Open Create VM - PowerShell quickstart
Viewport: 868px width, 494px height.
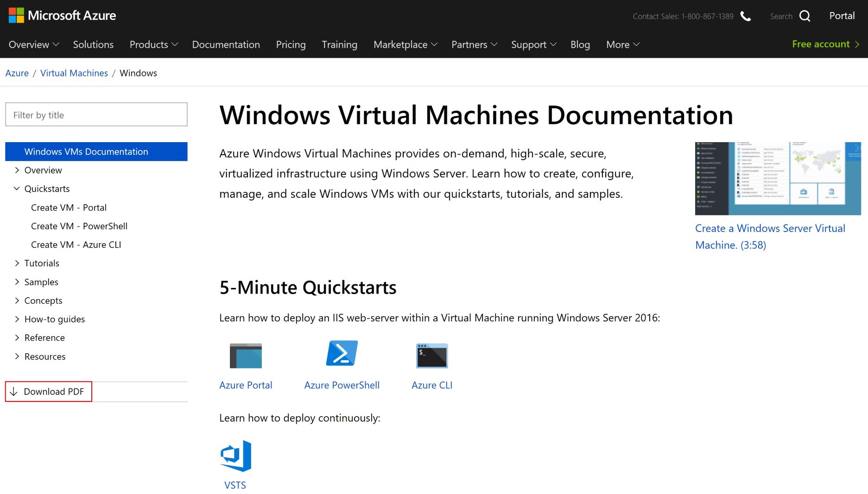pos(79,226)
